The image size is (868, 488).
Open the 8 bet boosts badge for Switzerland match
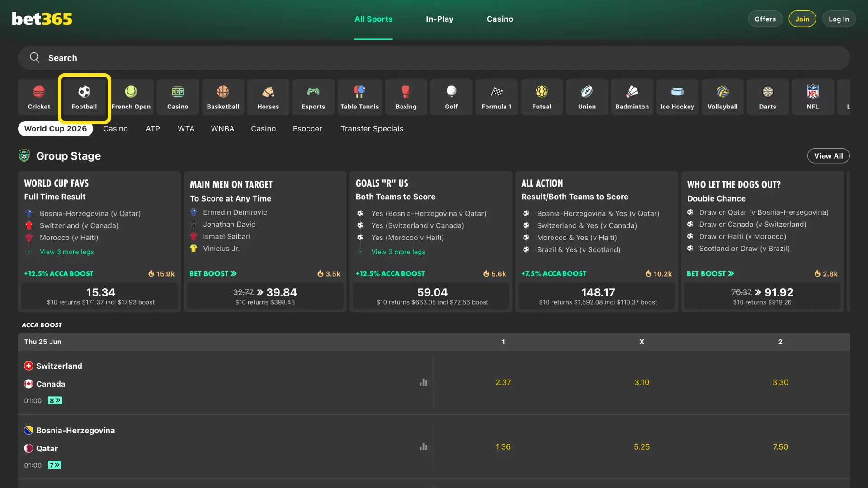click(x=55, y=400)
